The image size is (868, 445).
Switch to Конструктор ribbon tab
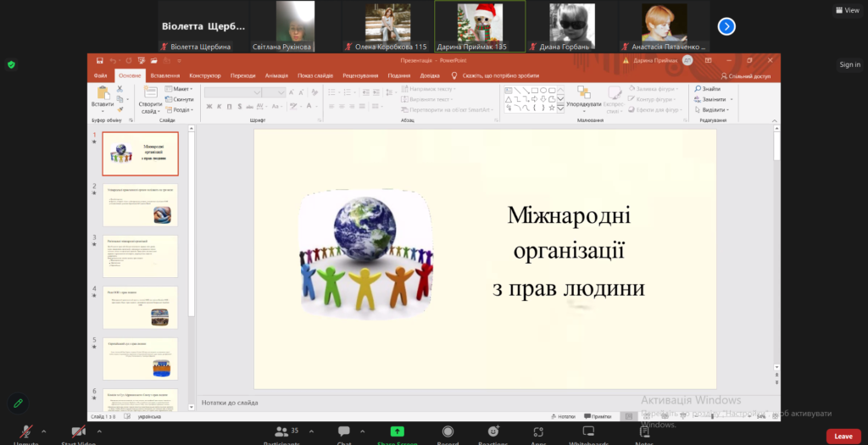tap(205, 75)
